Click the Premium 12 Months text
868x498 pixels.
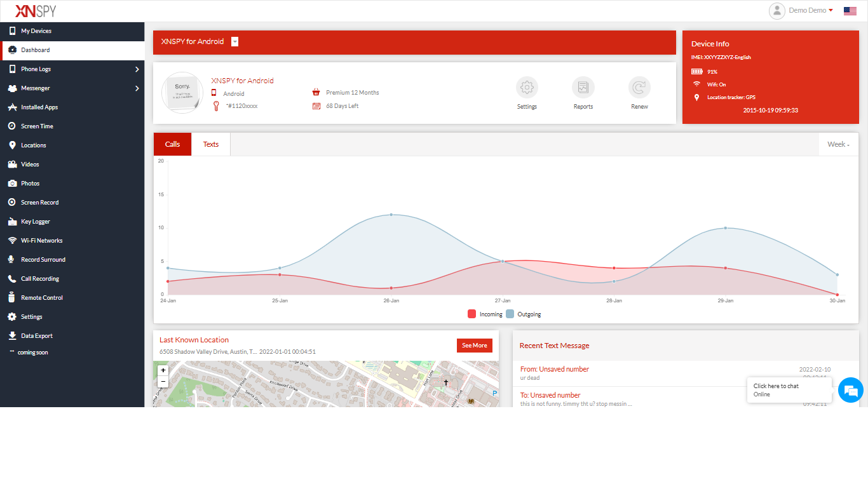click(353, 93)
